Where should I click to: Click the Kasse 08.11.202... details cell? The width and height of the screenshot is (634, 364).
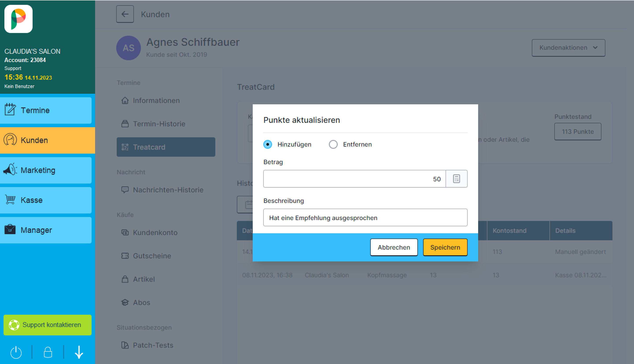[581, 275]
